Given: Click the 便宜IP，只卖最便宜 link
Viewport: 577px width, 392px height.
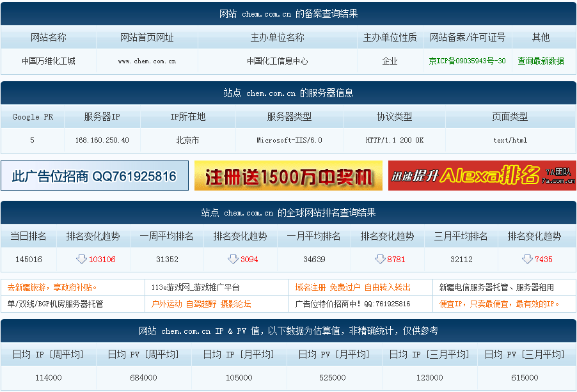Looking at the screenshot, I should point(499,304).
